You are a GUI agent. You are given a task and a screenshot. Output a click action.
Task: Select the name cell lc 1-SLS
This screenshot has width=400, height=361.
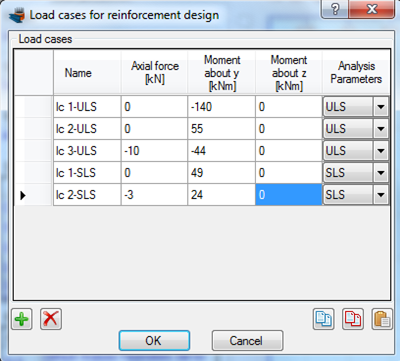pyautogui.click(x=87, y=173)
